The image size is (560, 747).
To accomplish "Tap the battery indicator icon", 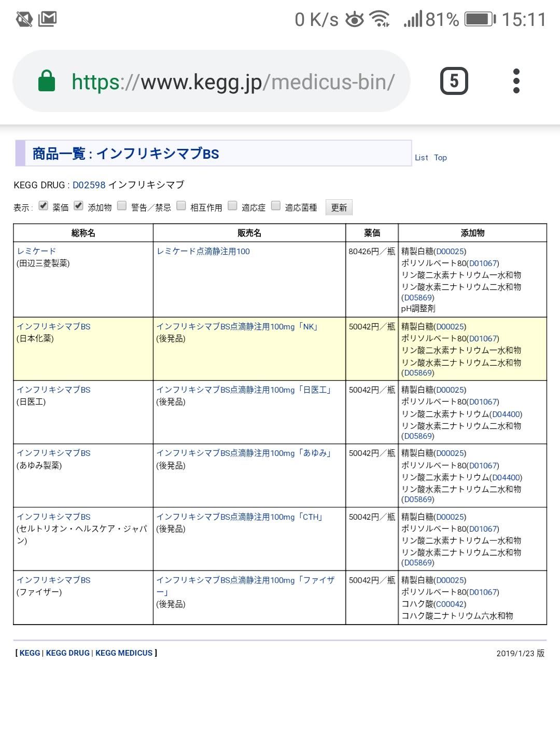I will [480, 20].
